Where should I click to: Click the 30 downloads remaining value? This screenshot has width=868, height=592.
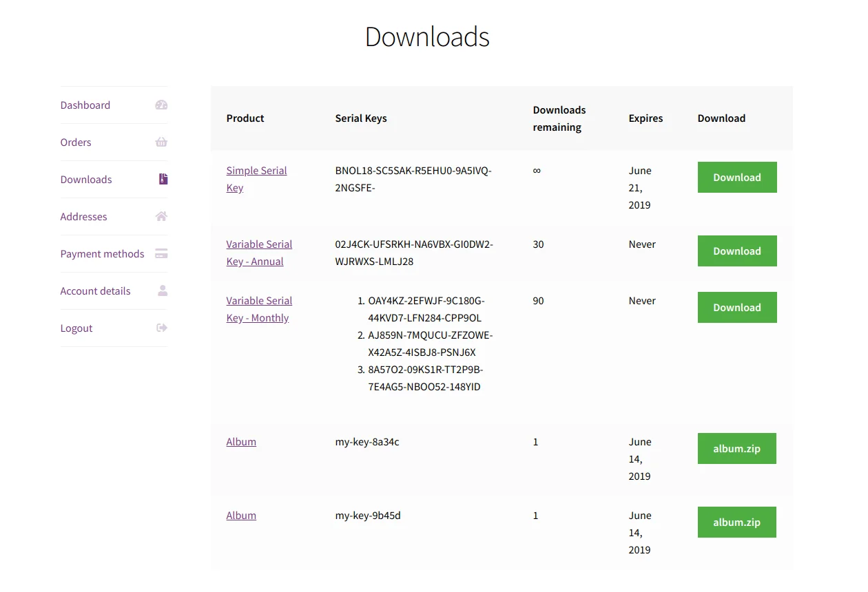pyautogui.click(x=539, y=244)
